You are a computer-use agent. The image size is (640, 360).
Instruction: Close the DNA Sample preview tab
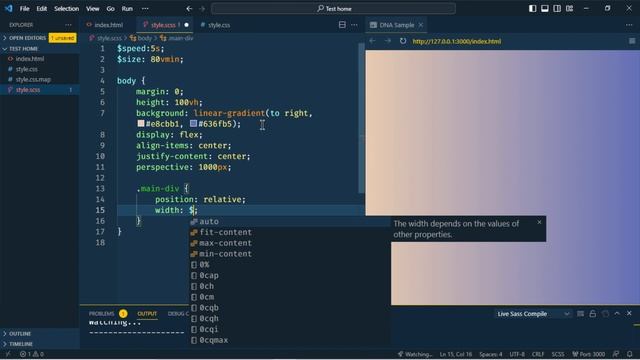420,25
